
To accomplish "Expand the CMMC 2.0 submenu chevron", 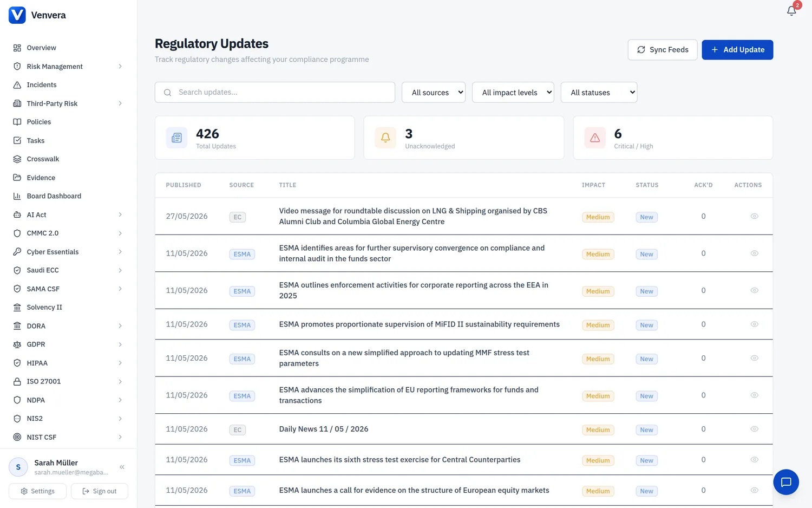I will (120, 233).
